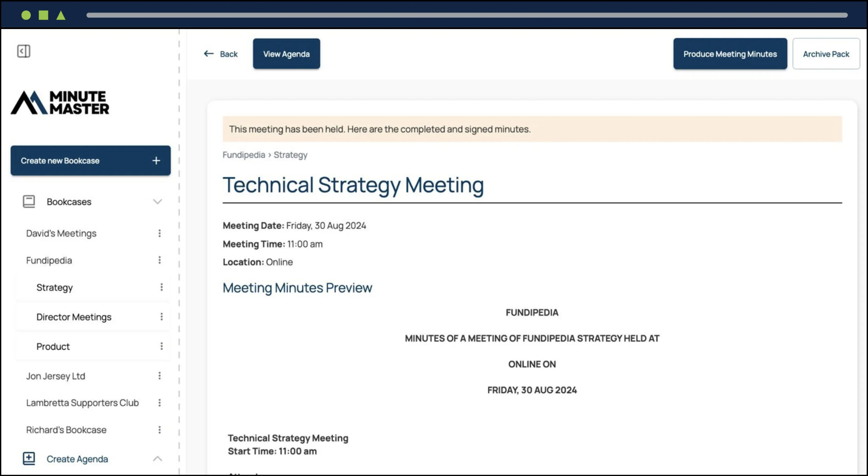
Task: Open the Product shelf options icon
Action: [x=161, y=346]
